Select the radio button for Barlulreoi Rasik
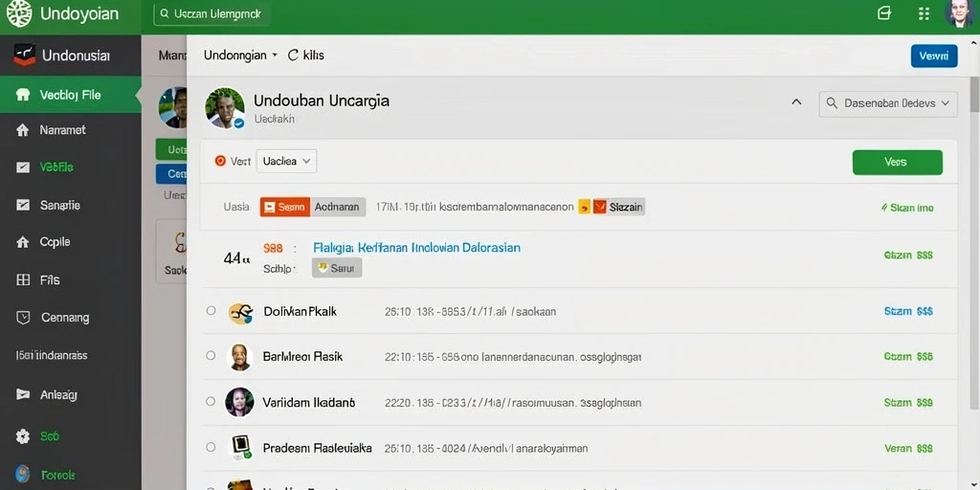The height and width of the screenshot is (490, 980). pyautogui.click(x=211, y=356)
